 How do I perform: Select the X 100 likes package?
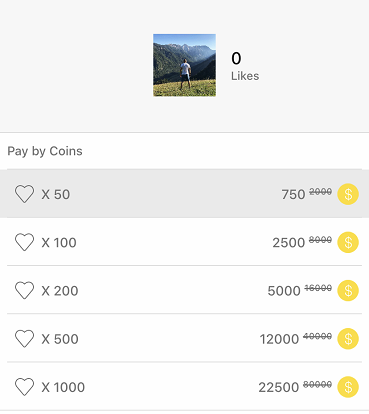pyautogui.click(x=184, y=242)
